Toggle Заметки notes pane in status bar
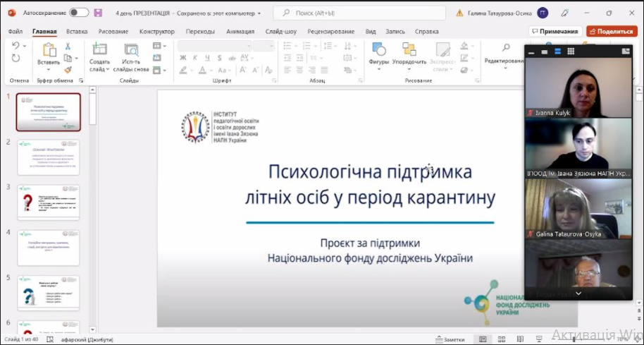Image resolution: width=644 pixels, height=345 pixels. [x=450, y=339]
